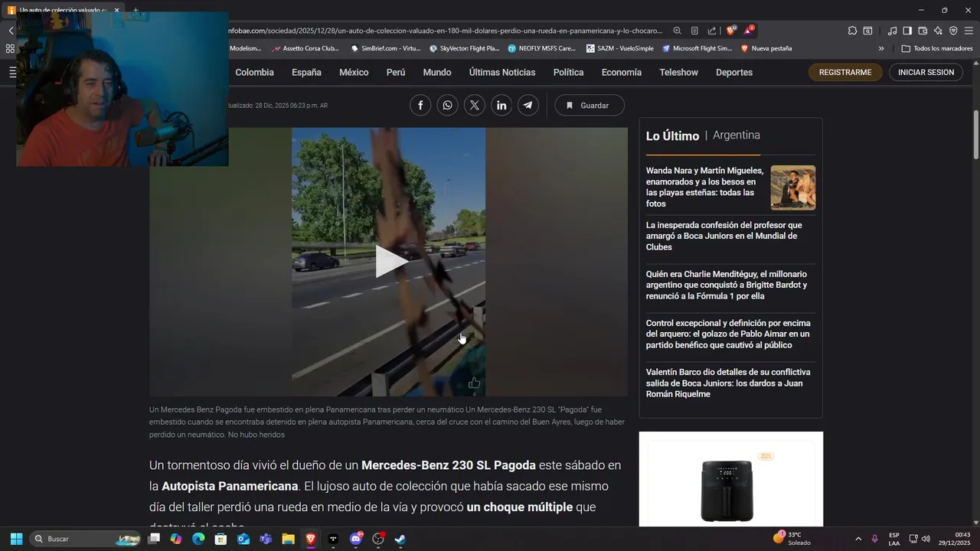Go to the España section

pos(306,72)
